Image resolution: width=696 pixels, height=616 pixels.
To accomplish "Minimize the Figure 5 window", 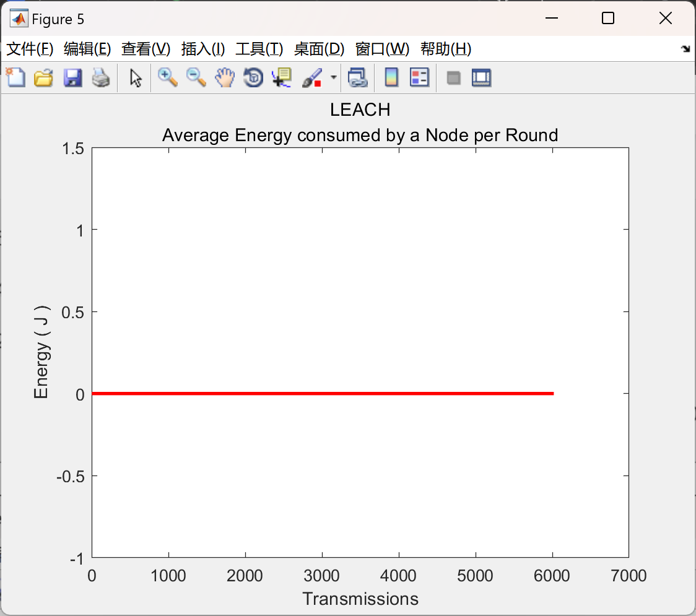I will [x=551, y=18].
